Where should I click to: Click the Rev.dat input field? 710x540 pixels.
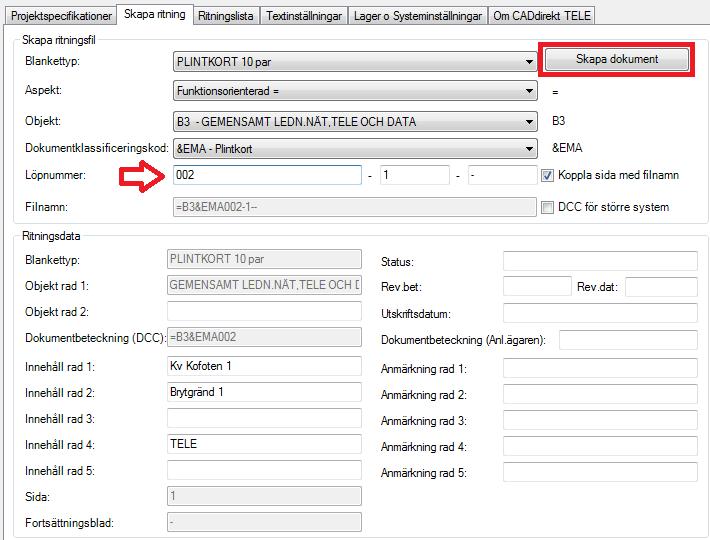click(662, 287)
